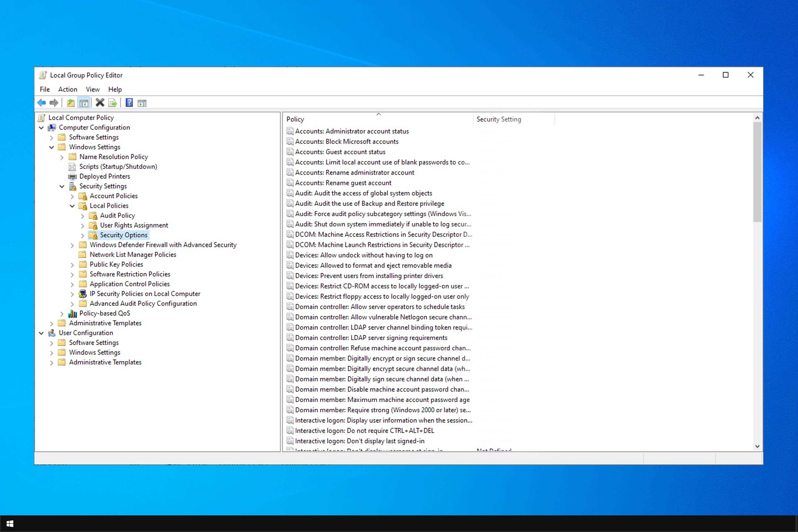This screenshot has width=798, height=532.
Task: Click the Computer Configuration node icon
Action: pyautogui.click(x=52, y=128)
